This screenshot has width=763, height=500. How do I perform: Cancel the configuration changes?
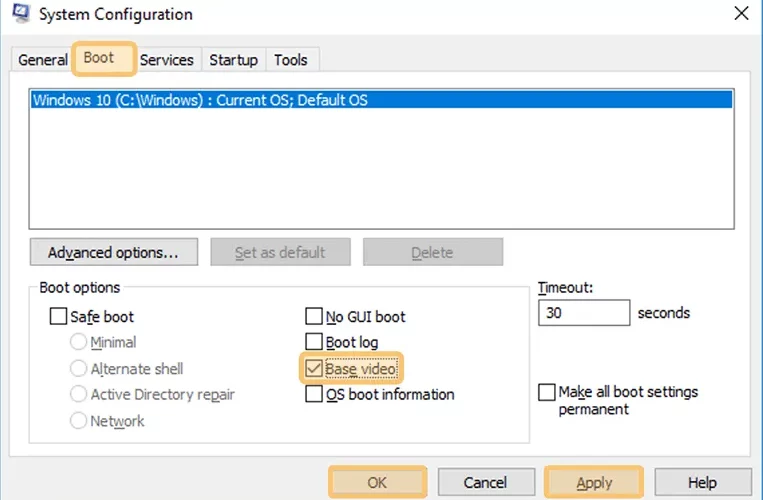pyautogui.click(x=486, y=482)
